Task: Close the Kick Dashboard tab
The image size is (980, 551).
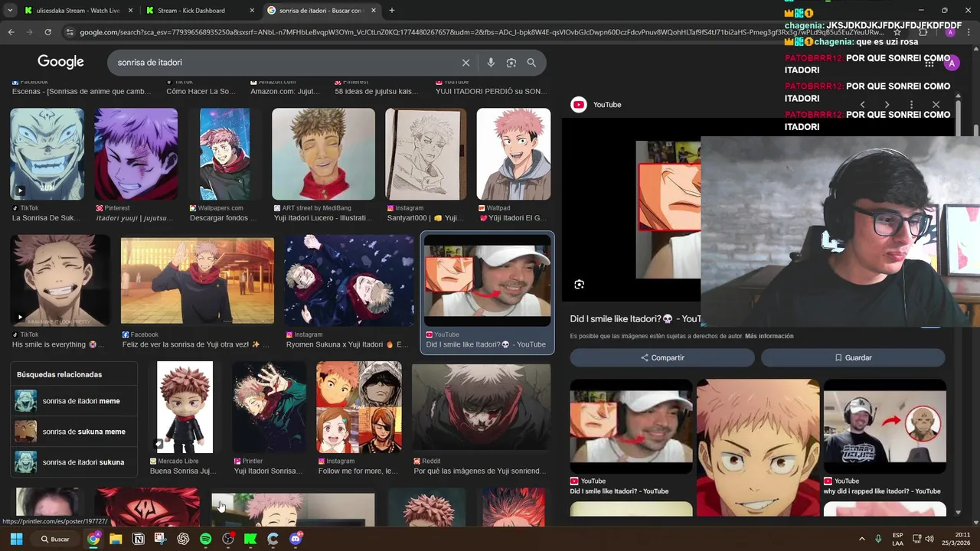Action: [x=252, y=11]
